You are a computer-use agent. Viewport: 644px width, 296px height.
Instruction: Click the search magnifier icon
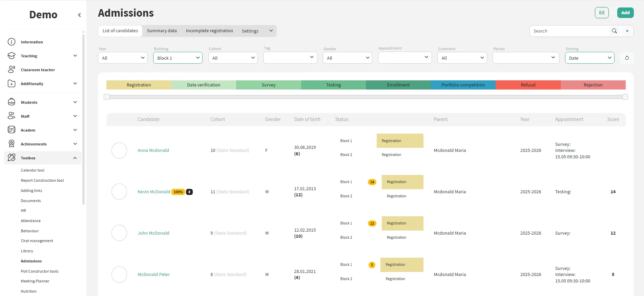614,31
